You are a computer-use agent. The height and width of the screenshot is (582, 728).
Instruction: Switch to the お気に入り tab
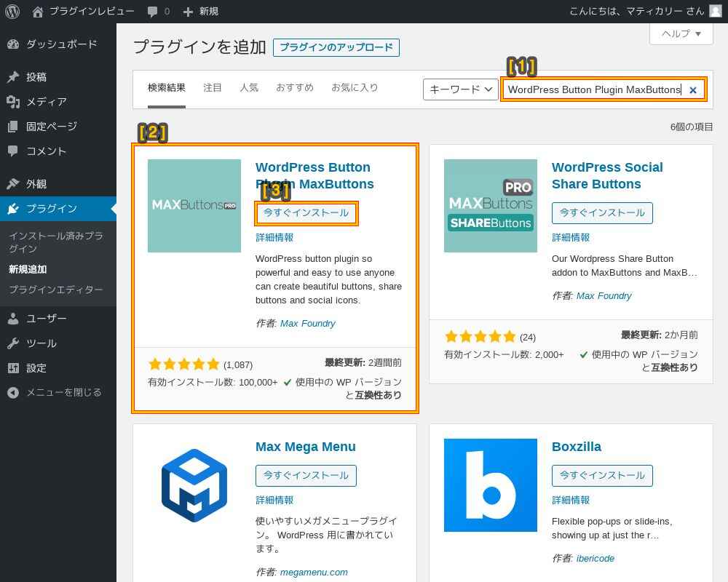pyautogui.click(x=355, y=88)
